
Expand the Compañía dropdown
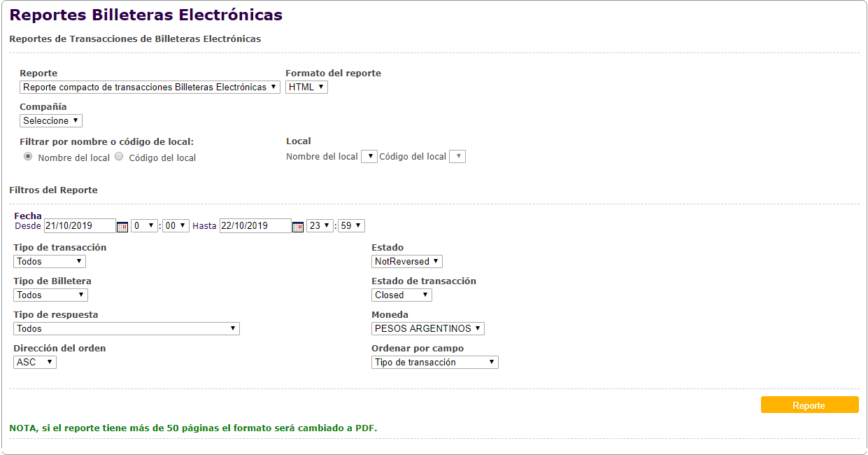[50, 121]
